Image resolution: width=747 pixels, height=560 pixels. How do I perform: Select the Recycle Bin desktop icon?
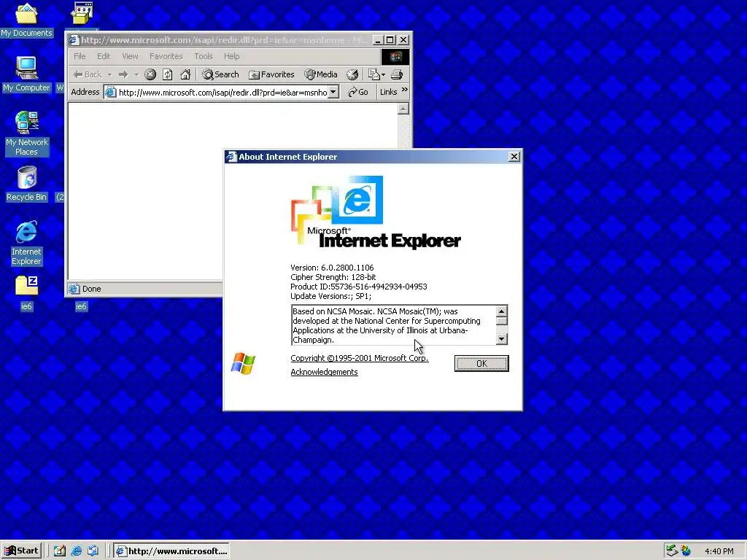[26, 183]
